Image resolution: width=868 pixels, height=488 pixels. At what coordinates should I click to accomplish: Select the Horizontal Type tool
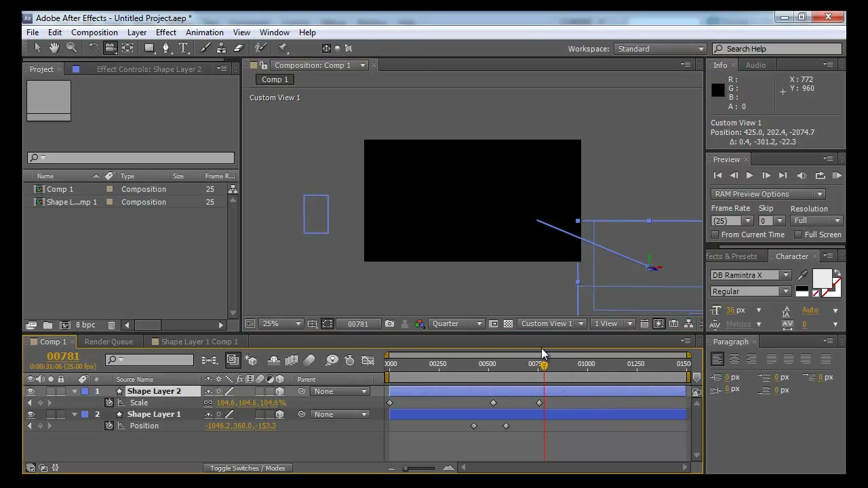click(183, 48)
